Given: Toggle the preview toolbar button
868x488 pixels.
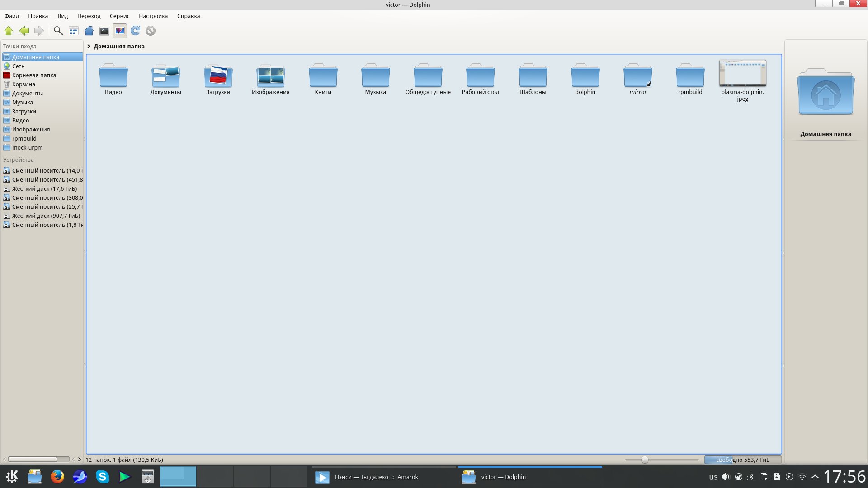Looking at the screenshot, I should point(120,31).
